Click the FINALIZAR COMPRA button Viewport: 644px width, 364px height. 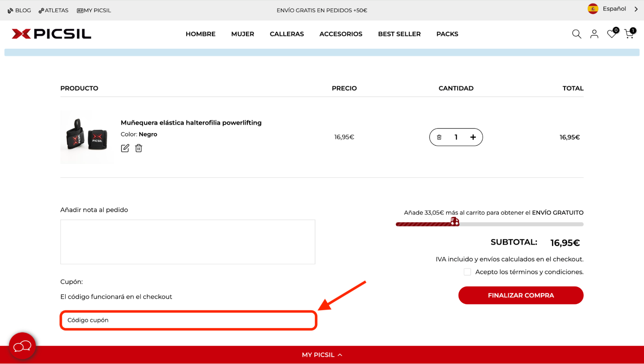pyautogui.click(x=521, y=295)
